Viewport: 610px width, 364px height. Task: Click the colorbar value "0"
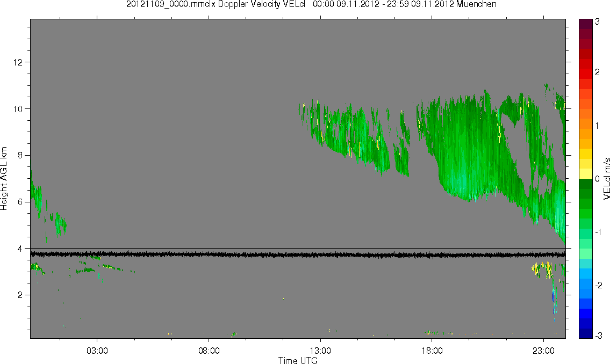(598, 179)
